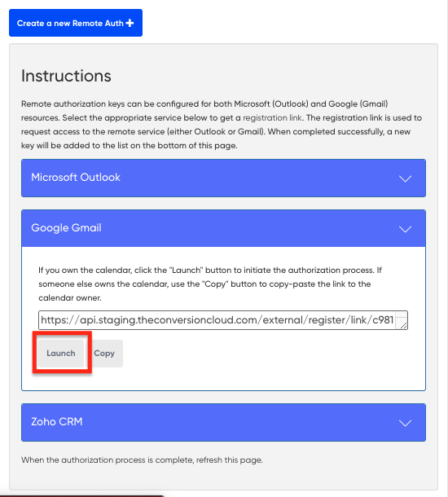This screenshot has height=497, width=448.
Task: Click the dark bar at the bottom edge
Action: 81,495
